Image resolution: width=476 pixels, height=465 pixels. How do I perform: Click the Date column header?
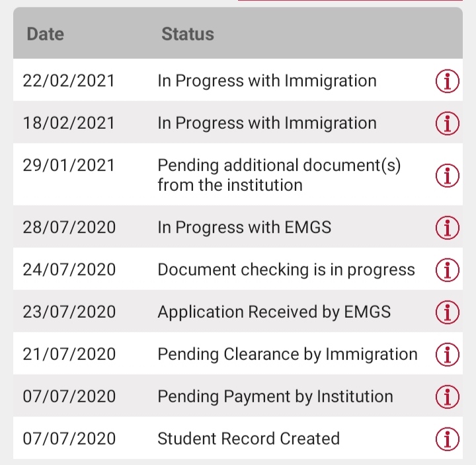(x=46, y=34)
